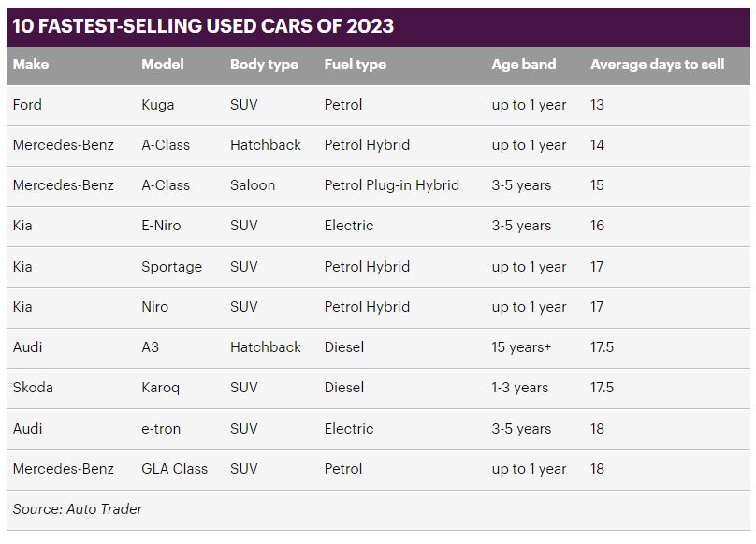The width and height of the screenshot is (756, 544).
Task: Click the 'Body type' column header
Action: click(264, 65)
